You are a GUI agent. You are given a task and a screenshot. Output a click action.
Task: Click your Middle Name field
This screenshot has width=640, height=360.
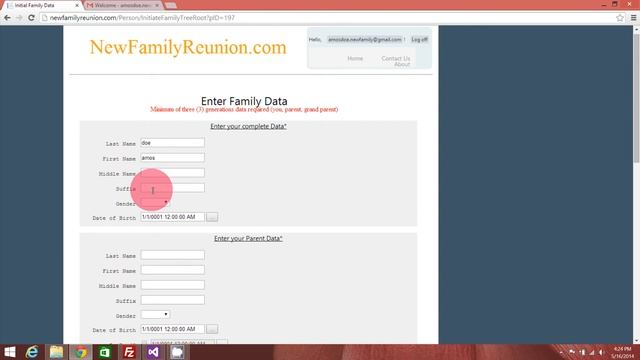(173, 173)
